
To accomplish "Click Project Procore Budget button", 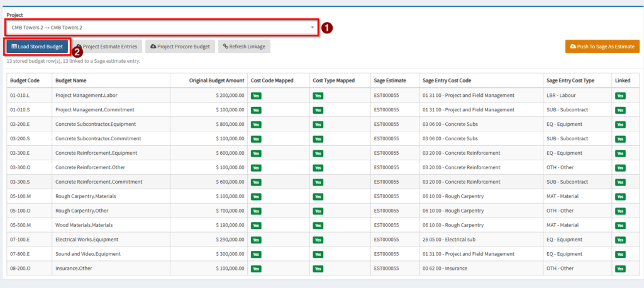I will click(180, 47).
